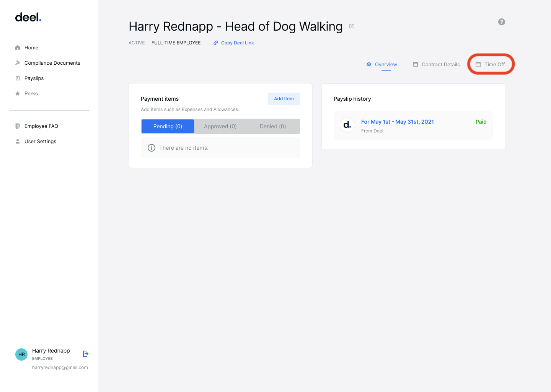Select the Pending (0) tab
Image resolution: width=551 pixels, height=392 pixels.
tap(168, 126)
